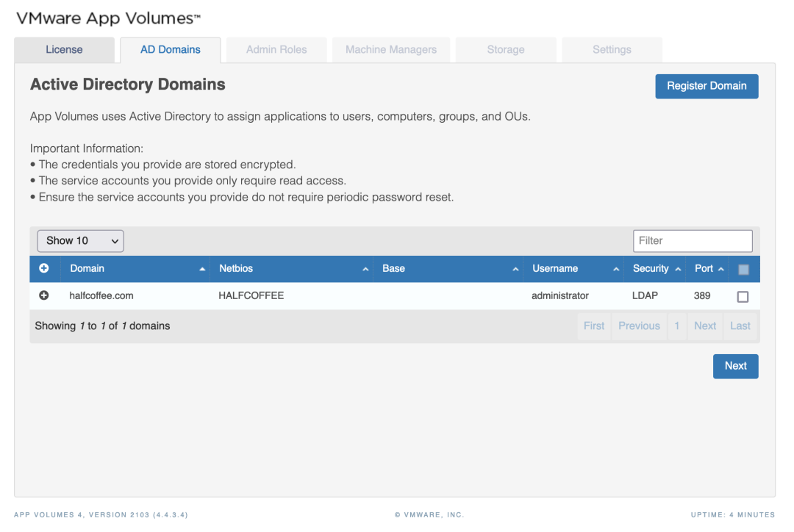Image resolution: width=794 pixels, height=532 pixels.
Task: Click the Register Domain button
Action: 707,86
